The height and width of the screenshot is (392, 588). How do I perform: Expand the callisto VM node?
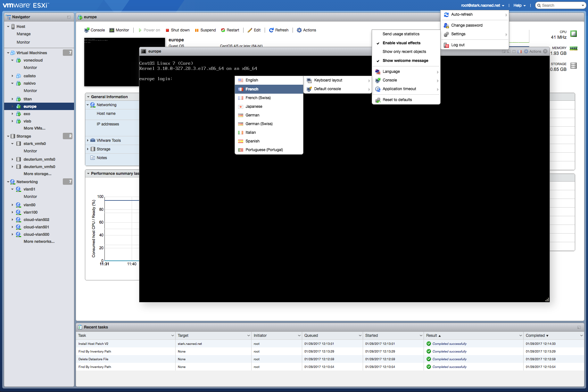(x=12, y=76)
